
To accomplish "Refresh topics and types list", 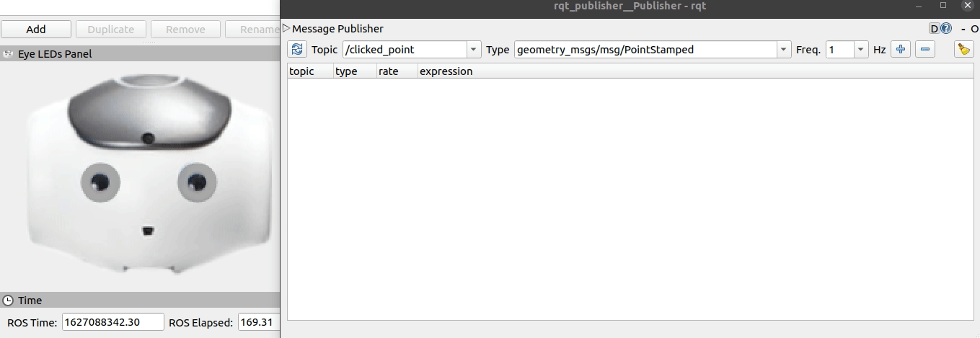I will click(297, 50).
